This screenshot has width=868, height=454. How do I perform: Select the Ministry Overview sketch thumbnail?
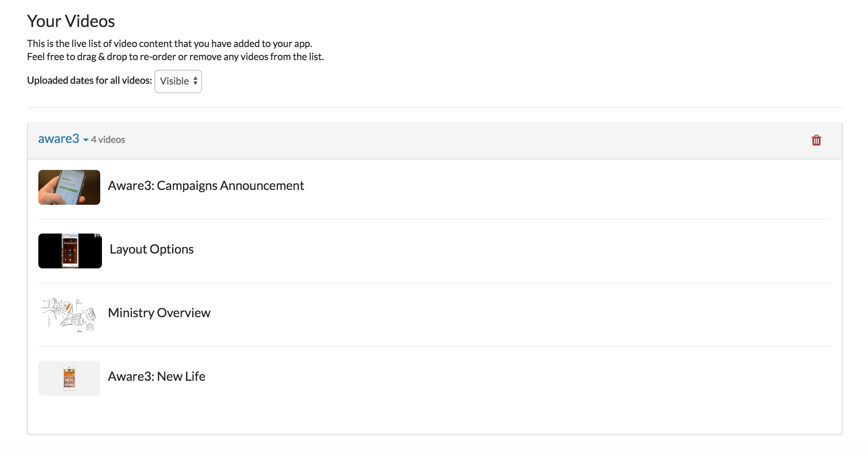point(69,315)
